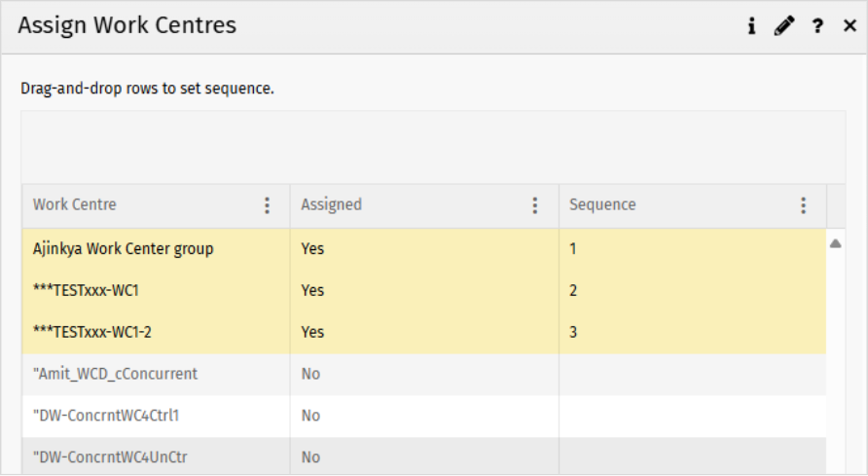The image size is (868, 476).
Task: Click the pencil edit icon
Action: (x=784, y=27)
